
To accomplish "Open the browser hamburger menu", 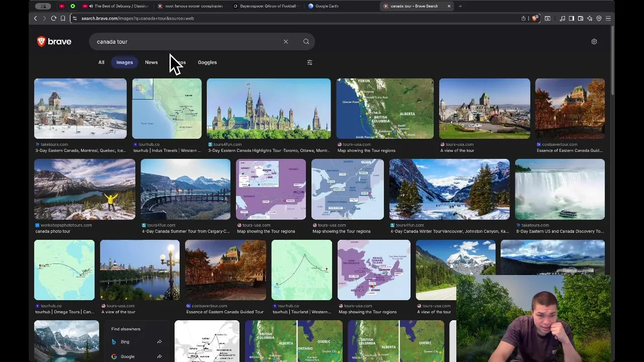I will (x=608, y=18).
